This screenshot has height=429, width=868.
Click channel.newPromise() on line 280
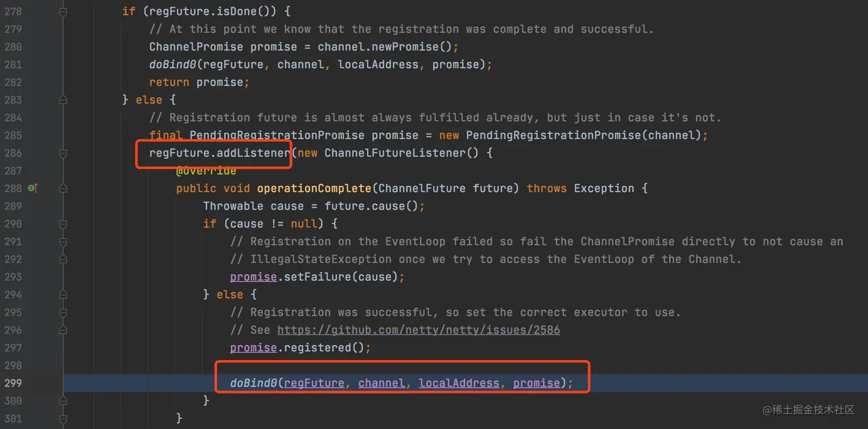click(x=385, y=47)
